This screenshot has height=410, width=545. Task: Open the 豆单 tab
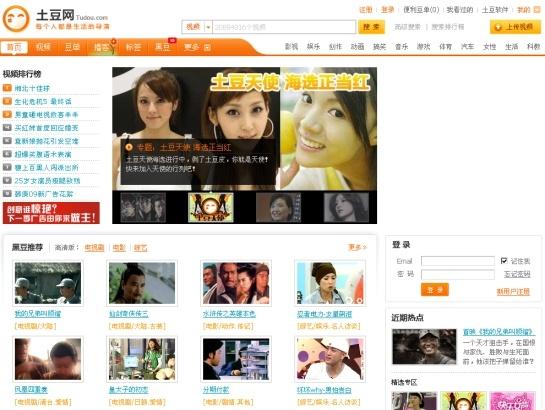pyautogui.click(x=72, y=47)
